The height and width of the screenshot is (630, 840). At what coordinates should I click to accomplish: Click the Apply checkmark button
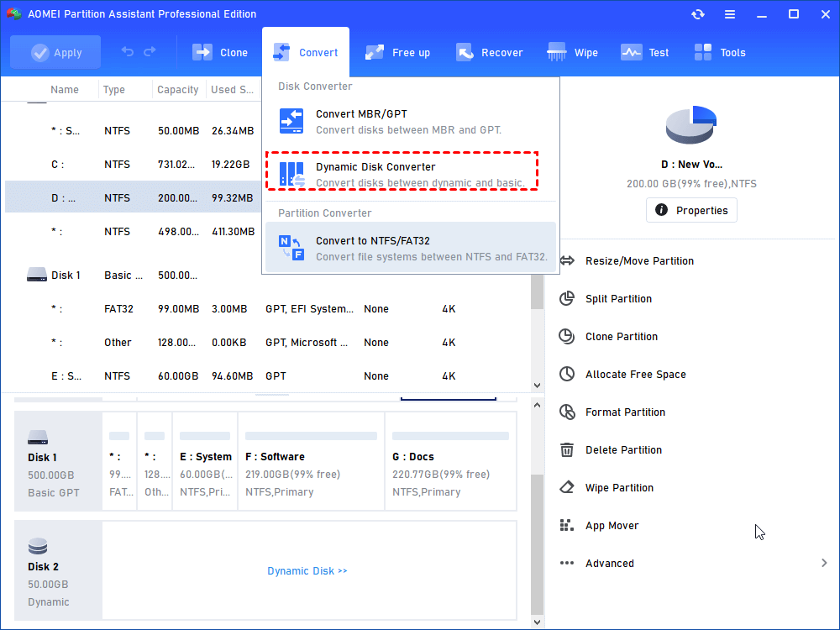(x=55, y=52)
